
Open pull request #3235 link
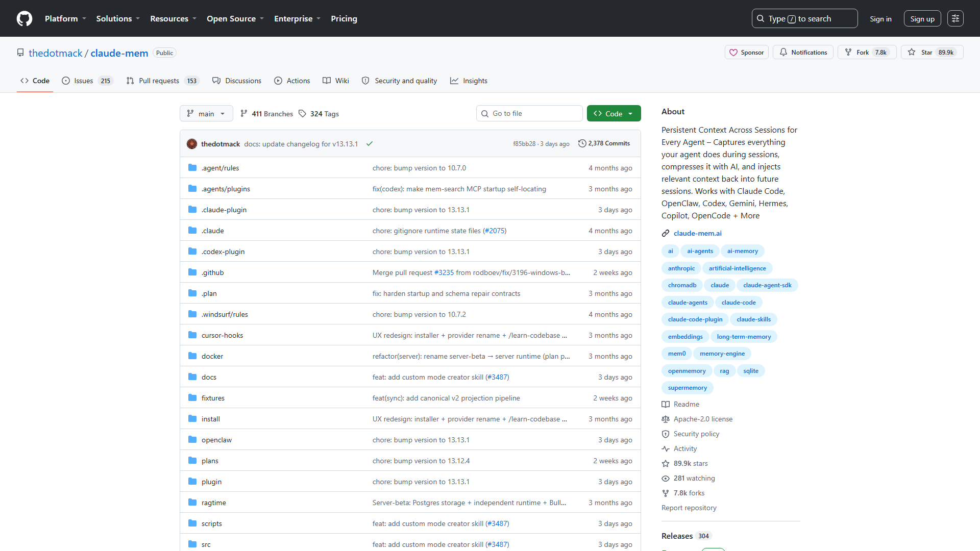pos(444,272)
